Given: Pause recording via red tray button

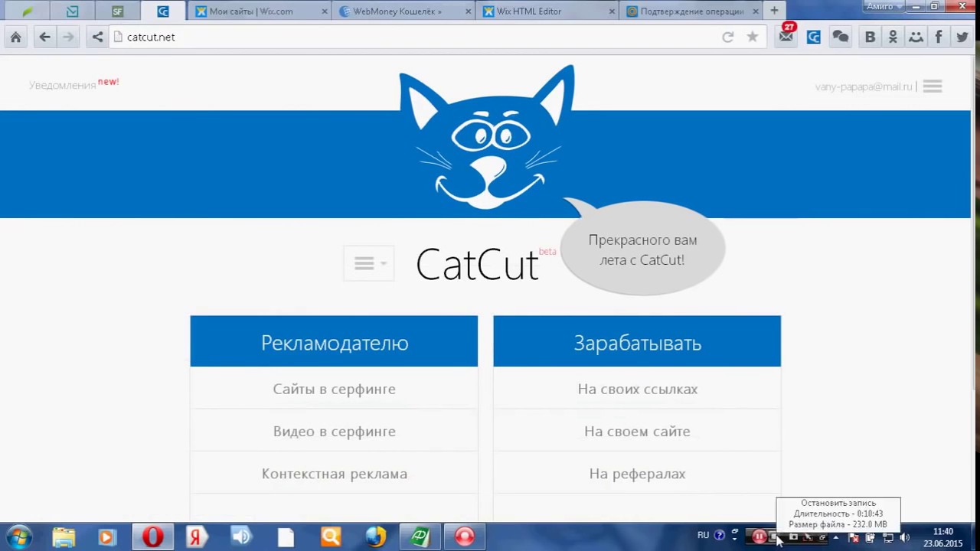Looking at the screenshot, I should click(x=759, y=536).
